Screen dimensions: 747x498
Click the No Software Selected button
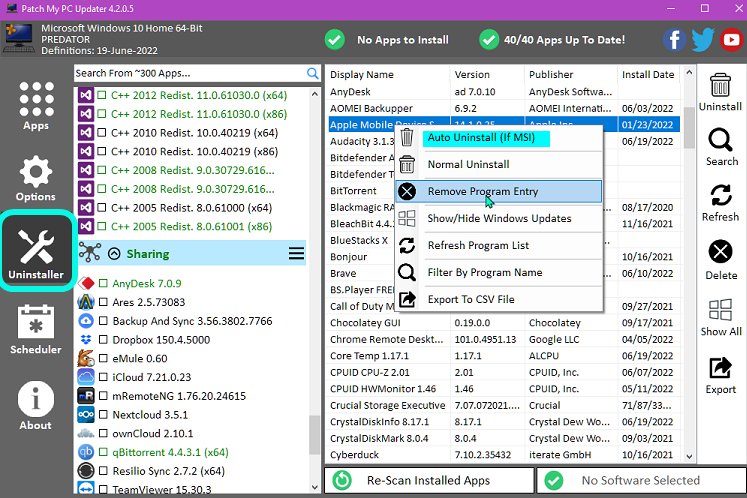641,480
